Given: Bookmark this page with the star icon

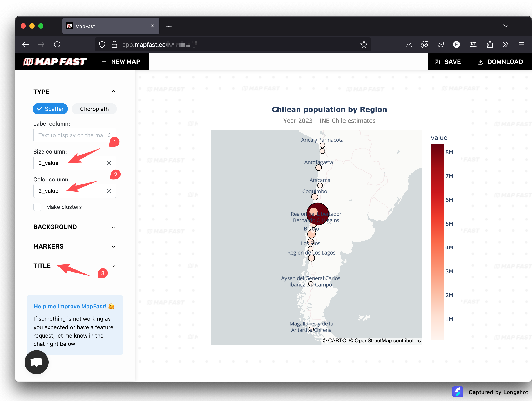Looking at the screenshot, I should tap(364, 45).
